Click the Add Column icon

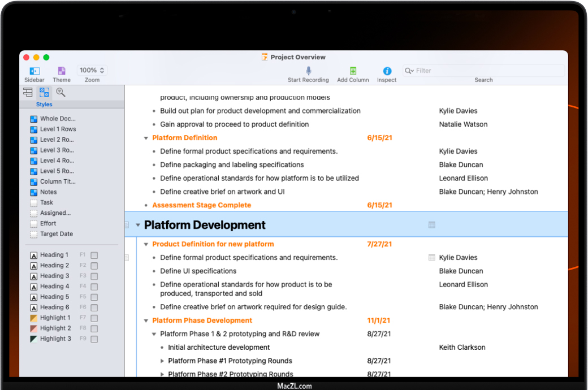pos(353,71)
